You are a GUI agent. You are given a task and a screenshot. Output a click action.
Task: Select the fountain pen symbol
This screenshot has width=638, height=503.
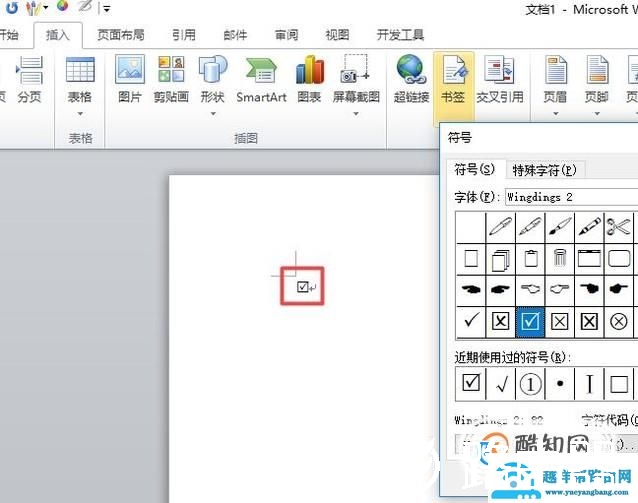click(530, 227)
